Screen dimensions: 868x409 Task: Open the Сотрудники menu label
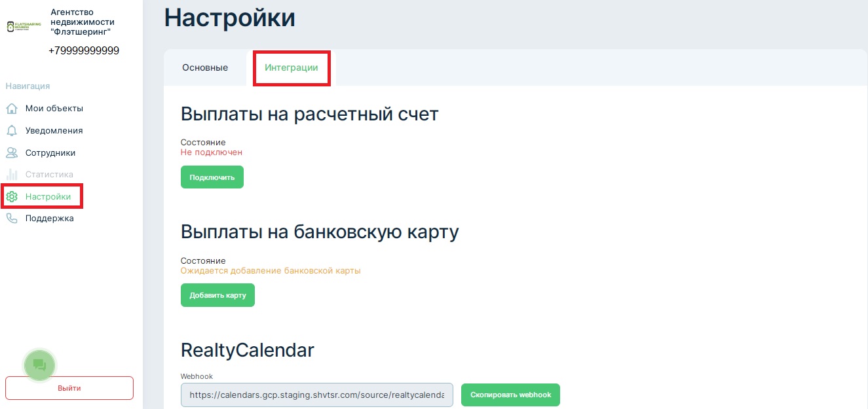(x=50, y=152)
